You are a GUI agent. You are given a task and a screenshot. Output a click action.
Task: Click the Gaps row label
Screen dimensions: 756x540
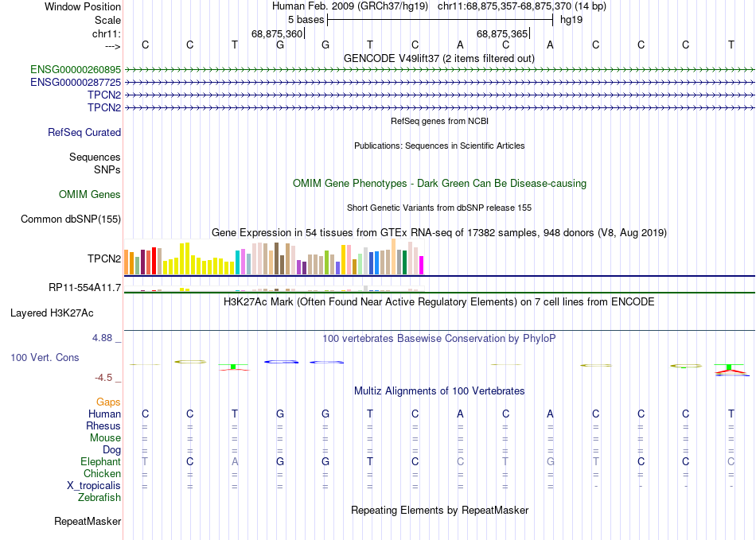108,402
